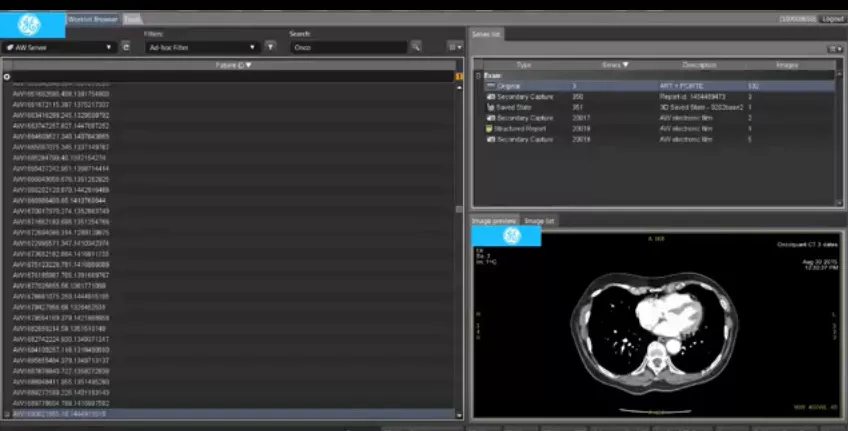
Task: Open the series list options dropdown
Action: [x=835, y=49]
